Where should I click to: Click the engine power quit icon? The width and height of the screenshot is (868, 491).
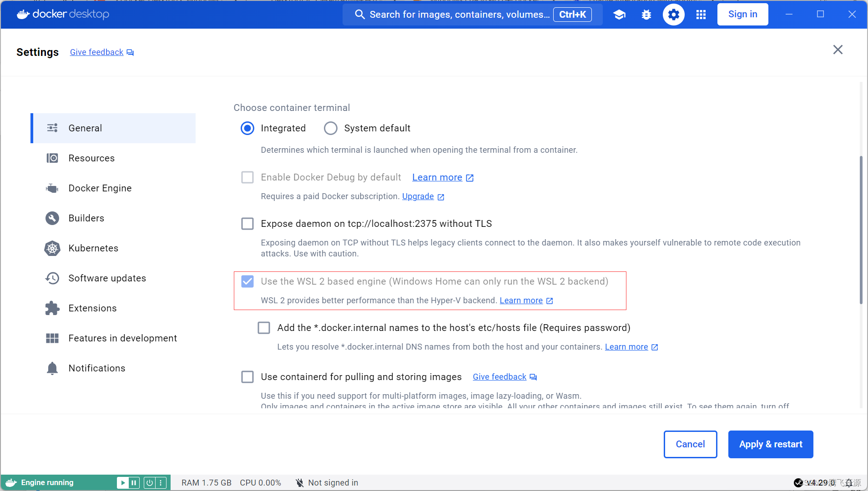[x=149, y=483]
